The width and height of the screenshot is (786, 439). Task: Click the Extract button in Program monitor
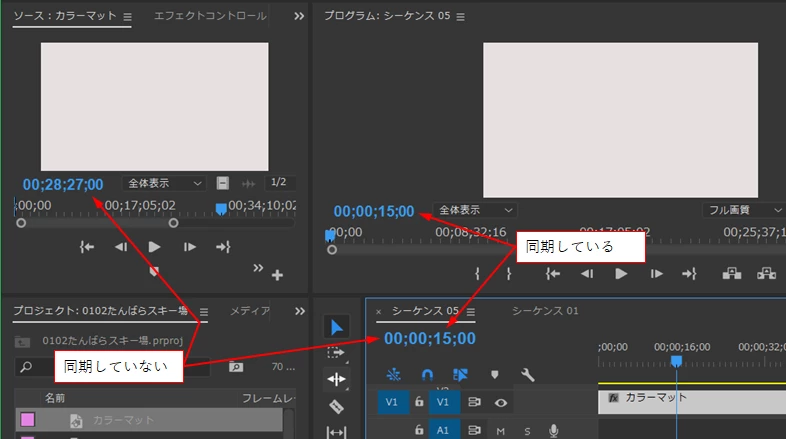766,274
